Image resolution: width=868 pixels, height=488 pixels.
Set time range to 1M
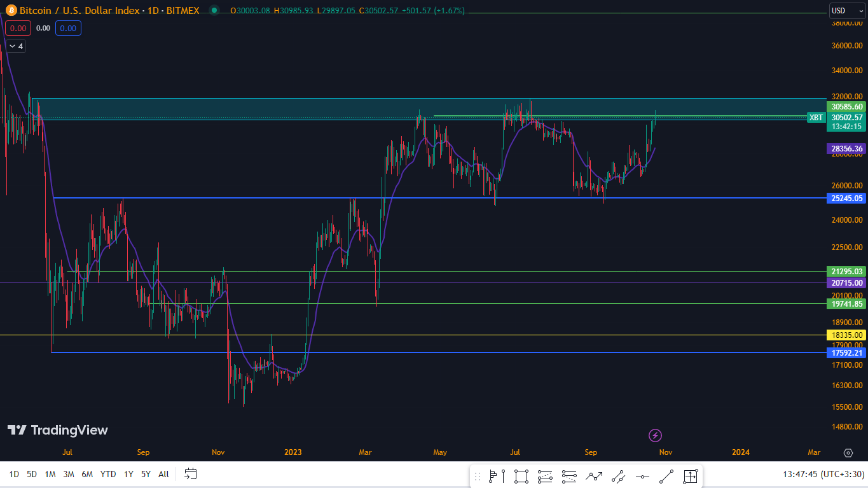point(50,473)
